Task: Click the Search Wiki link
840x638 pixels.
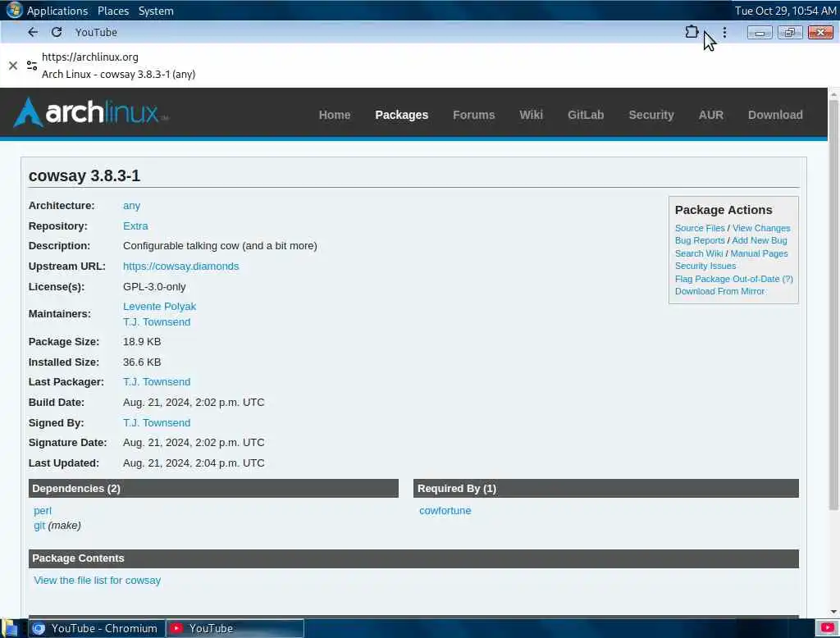Action: pyautogui.click(x=699, y=253)
